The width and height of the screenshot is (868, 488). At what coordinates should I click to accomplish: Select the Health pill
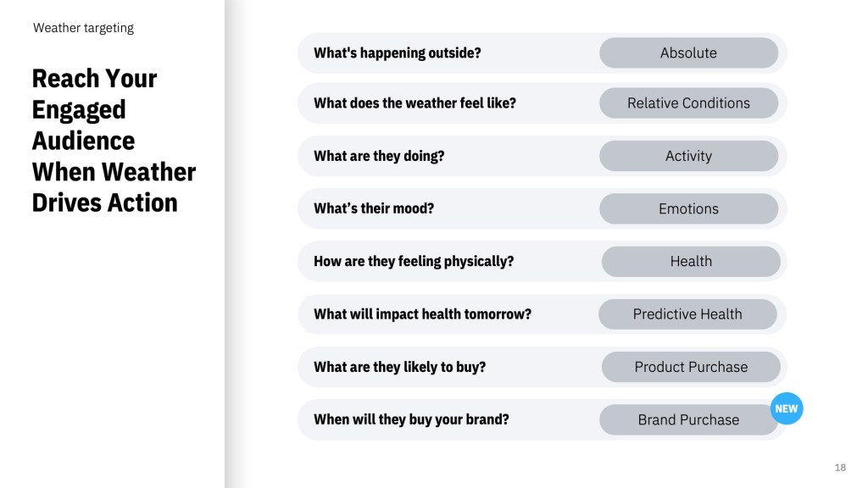point(691,261)
